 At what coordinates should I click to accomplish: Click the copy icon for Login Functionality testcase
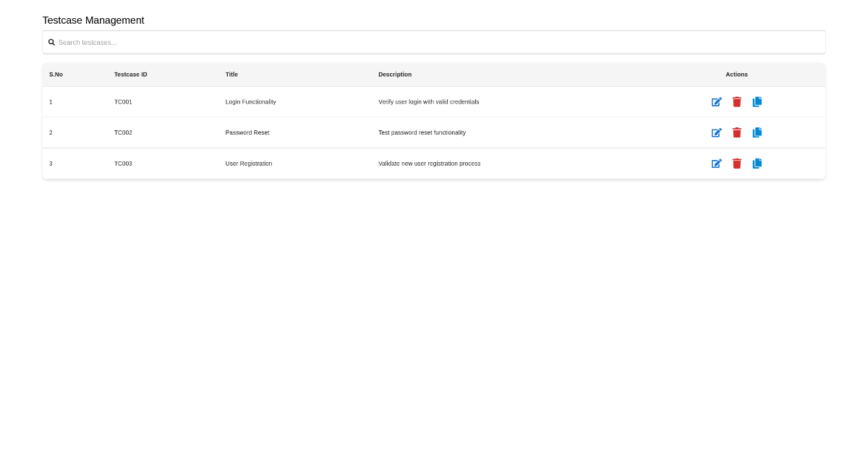[x=757, y=101]
